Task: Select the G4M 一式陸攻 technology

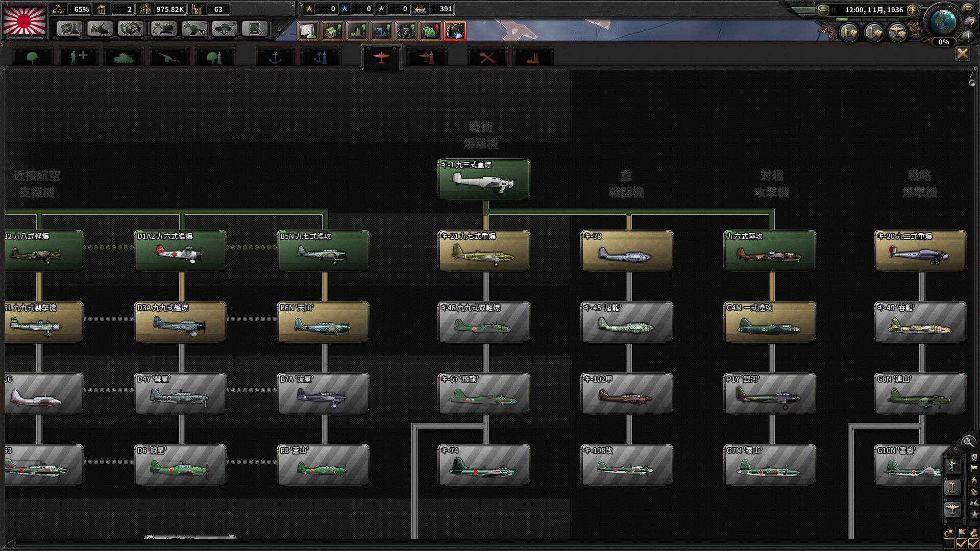Action: coord(770,322)
